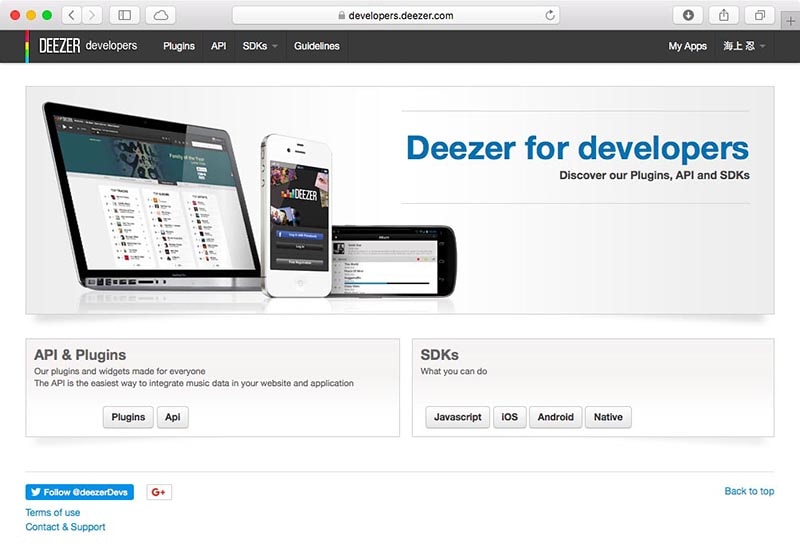Open the iCloud tabs cloud icon
The width and height of the screenshot is (800, 559).
click(161, 15)
